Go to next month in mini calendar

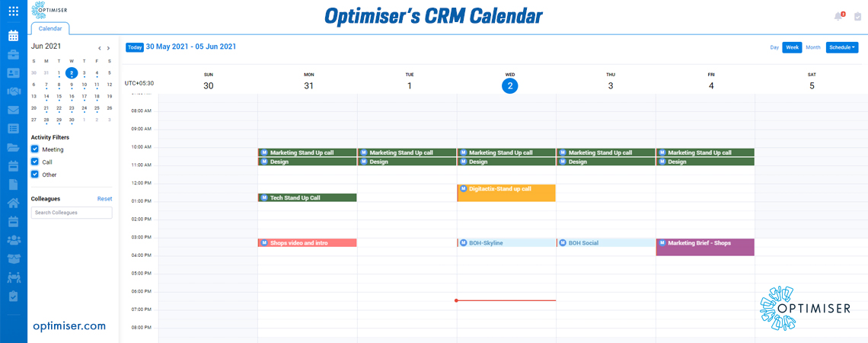click(108, 48)
